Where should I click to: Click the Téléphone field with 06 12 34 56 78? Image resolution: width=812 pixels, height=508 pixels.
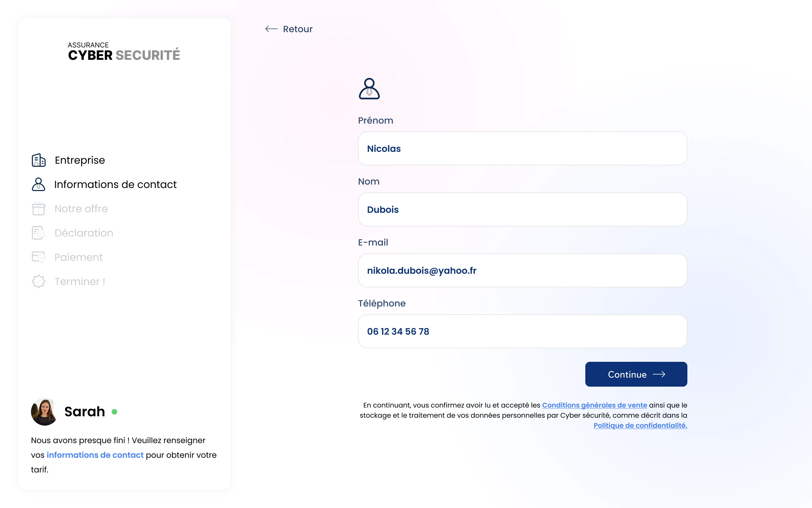click(x=522, y=331)
